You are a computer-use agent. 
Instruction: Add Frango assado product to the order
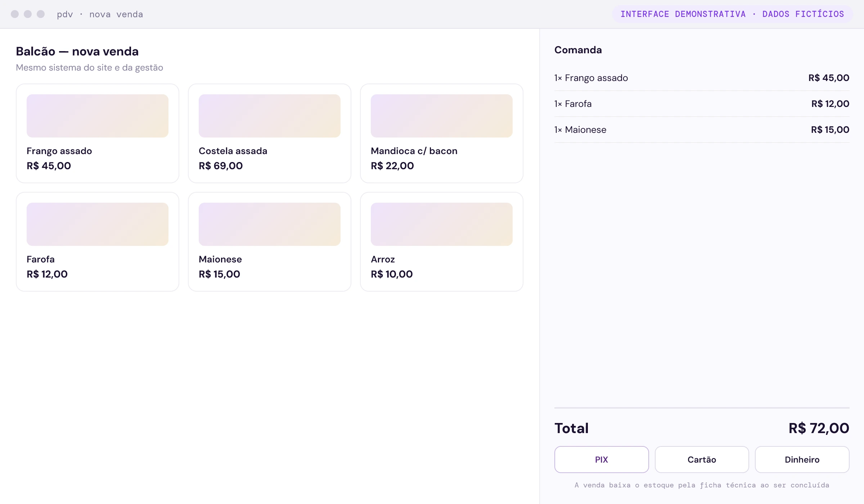pyautogui.click(x=98, y=133)
